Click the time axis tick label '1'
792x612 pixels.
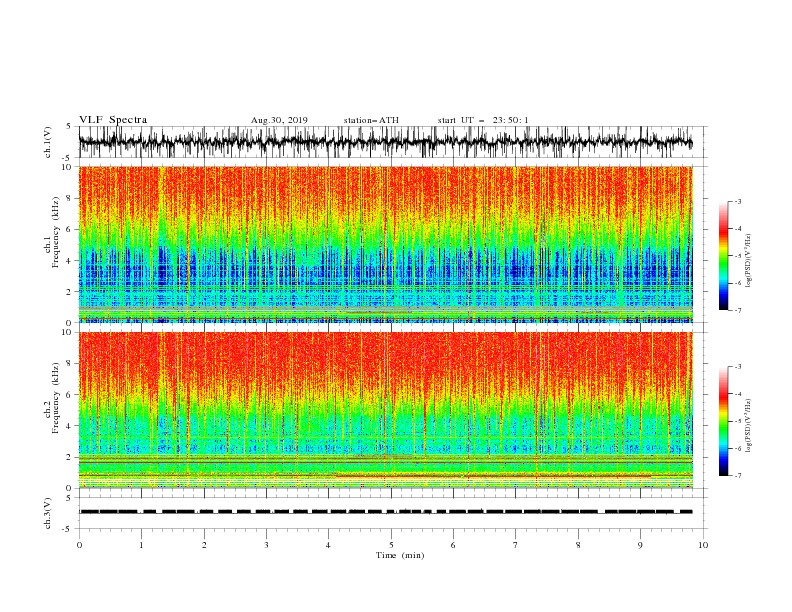[x=141, y=545]
